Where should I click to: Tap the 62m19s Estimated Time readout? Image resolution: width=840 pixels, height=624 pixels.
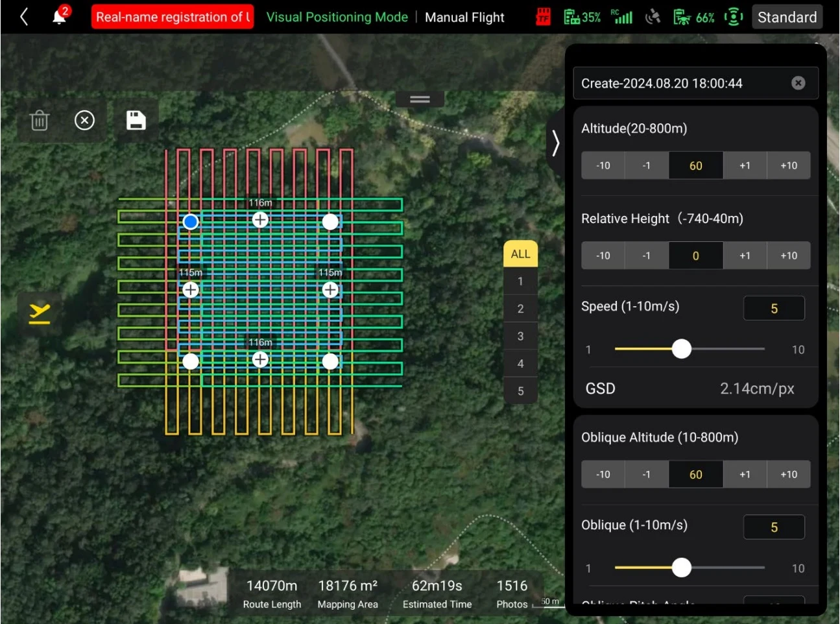[437, 594]
